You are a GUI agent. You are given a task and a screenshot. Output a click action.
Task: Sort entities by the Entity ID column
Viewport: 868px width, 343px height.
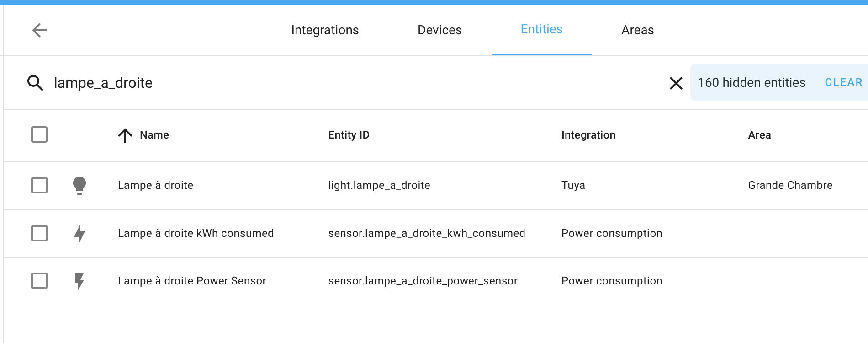point(349,135)
